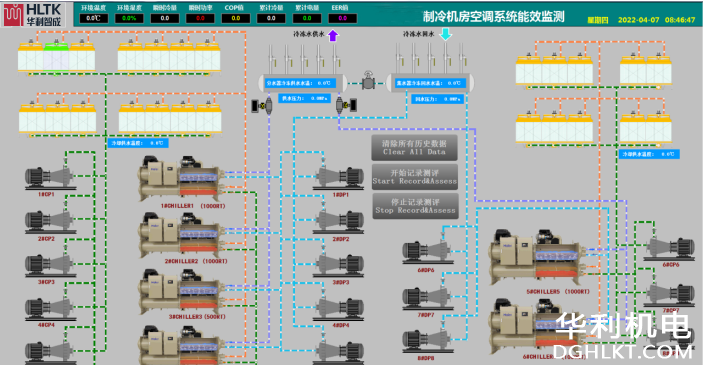Click 停止记录测评 Stop Record&Assess button

tap(415, 206)
